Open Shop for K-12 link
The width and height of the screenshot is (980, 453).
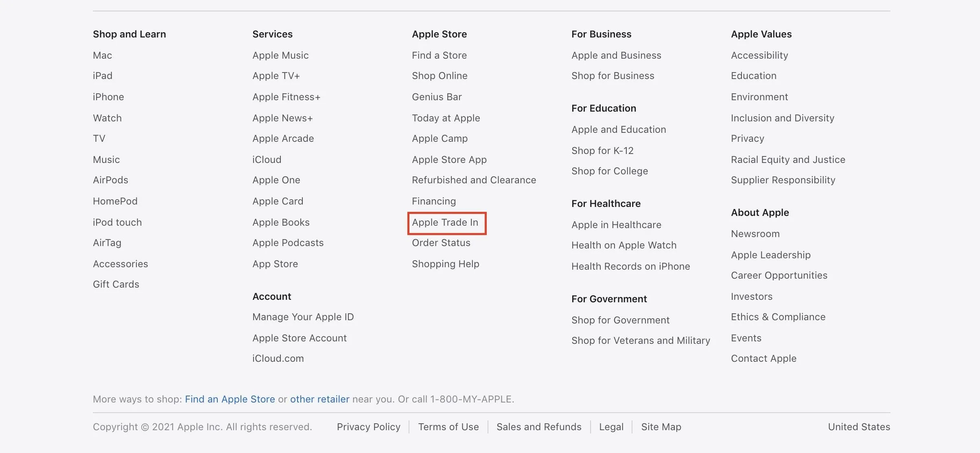point(602,151)
